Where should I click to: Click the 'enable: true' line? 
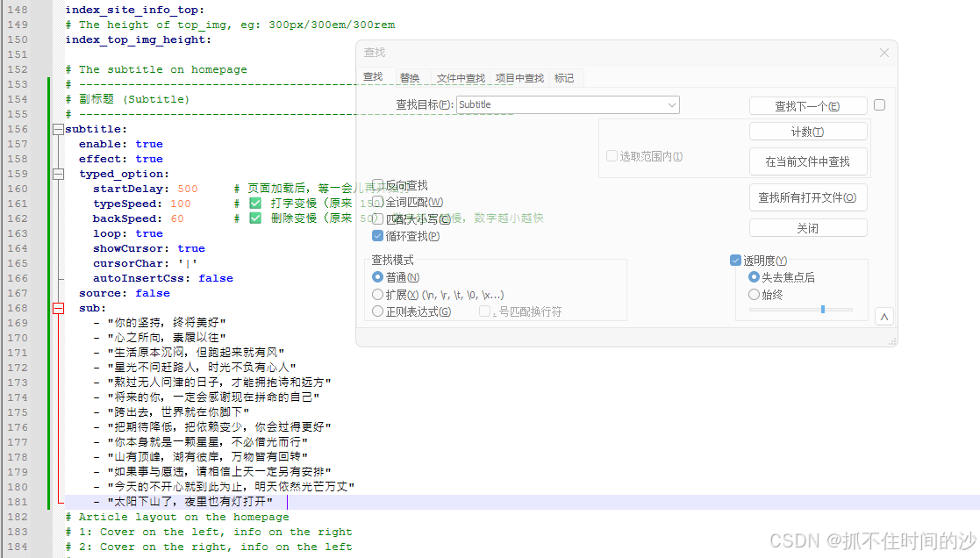click(x=120, y=145)
